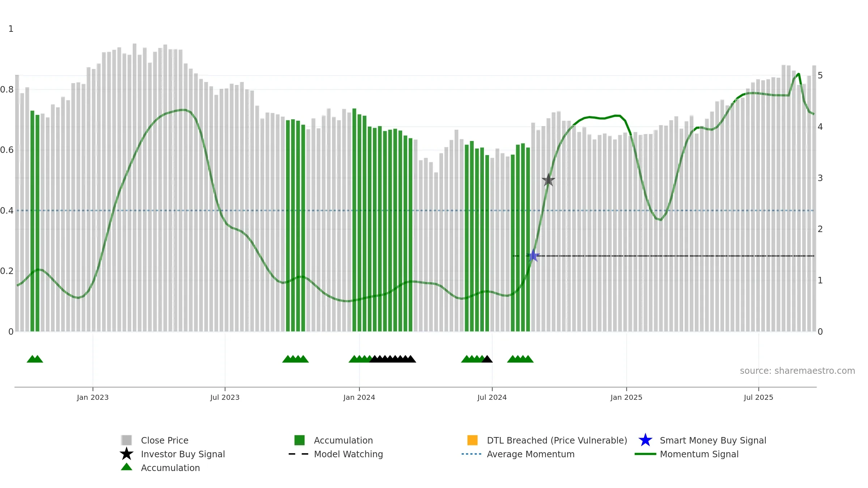Click black triangle markers after Jan 2024
The image size is (868, 488).
392,359
